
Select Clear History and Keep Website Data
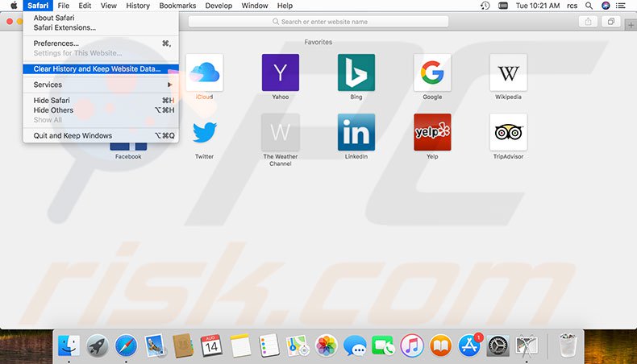pyautogui.click(x=101, y=69)
